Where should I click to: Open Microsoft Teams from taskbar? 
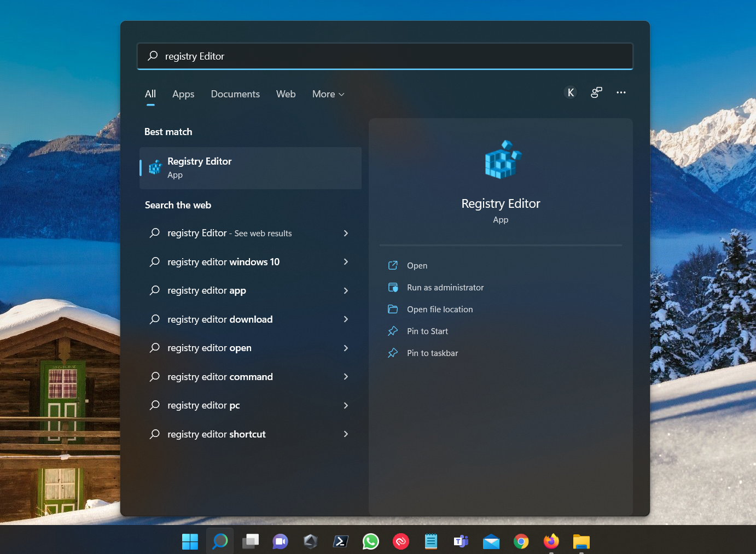[x=461, y=541]
